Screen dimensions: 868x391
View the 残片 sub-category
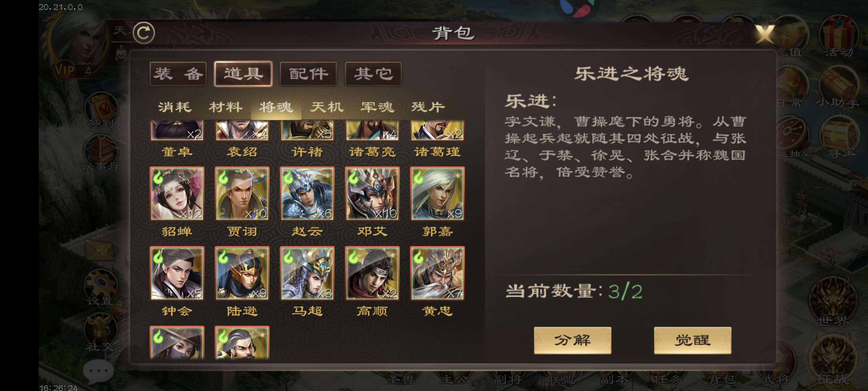pos(427,107)
